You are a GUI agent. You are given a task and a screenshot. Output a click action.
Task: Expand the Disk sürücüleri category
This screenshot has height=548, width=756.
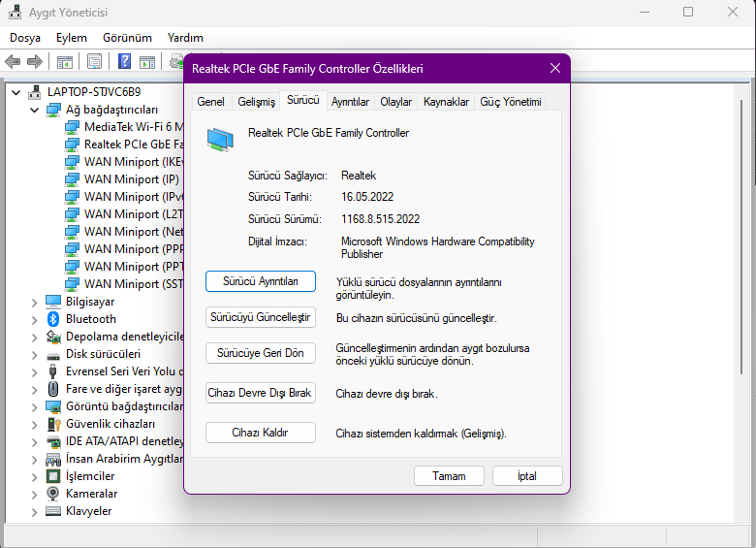tap(34, 355)
